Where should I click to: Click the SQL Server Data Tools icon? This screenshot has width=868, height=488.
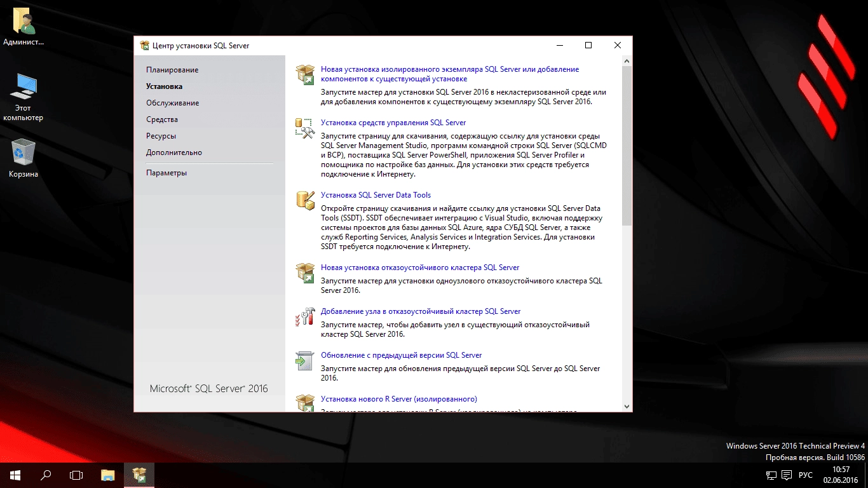(305, 200)
